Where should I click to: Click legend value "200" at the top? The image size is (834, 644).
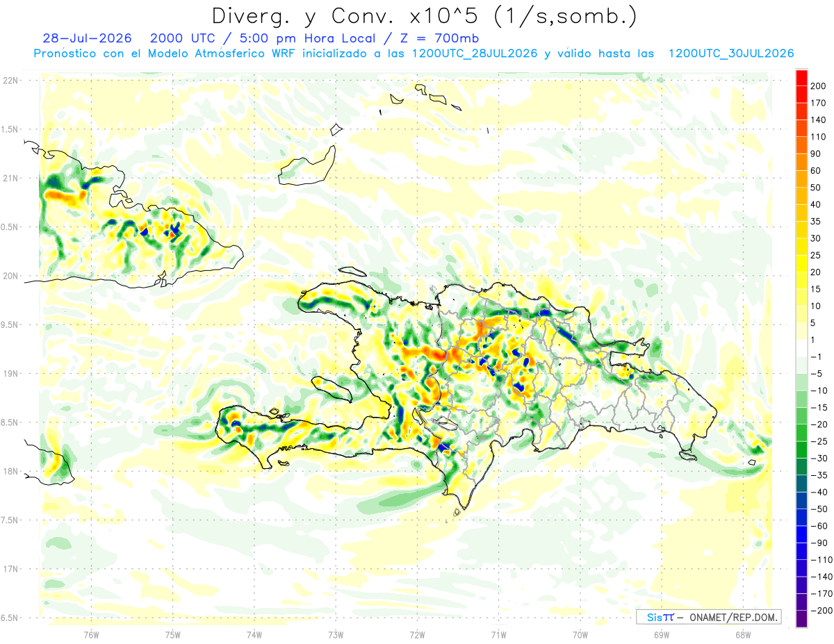coord(819,86)
